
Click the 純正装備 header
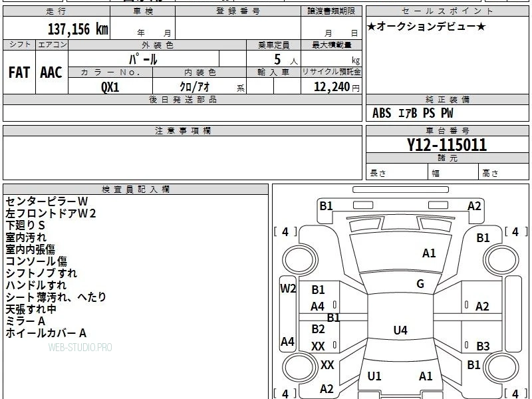pyautogui.click(x=447, y=99)
